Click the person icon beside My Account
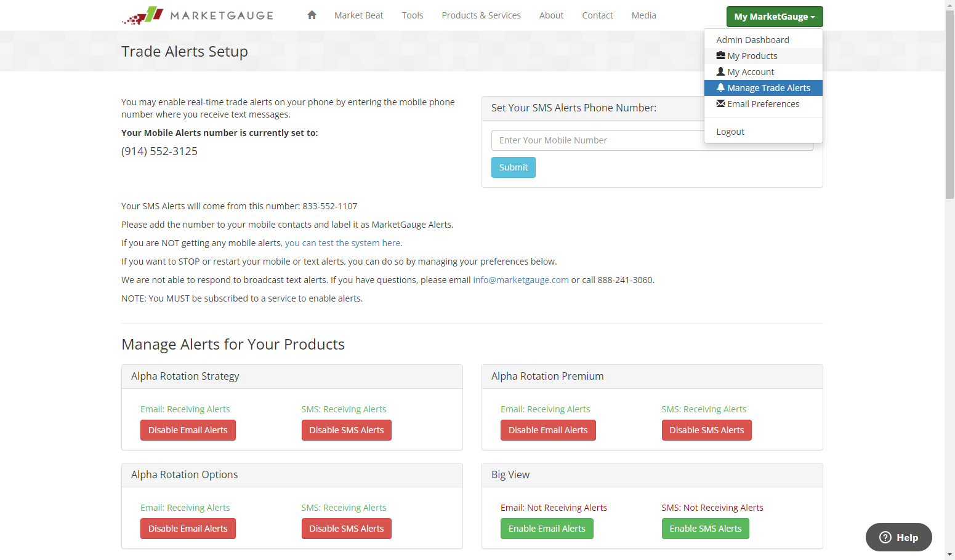This screenshot has width=955, height=560. (720, 71)
